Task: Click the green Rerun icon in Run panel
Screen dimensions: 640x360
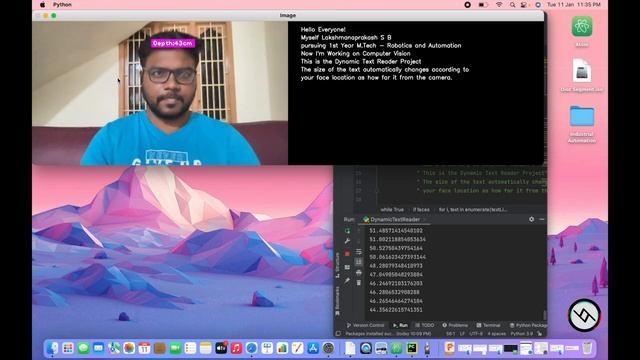Action: coord(347,231)
